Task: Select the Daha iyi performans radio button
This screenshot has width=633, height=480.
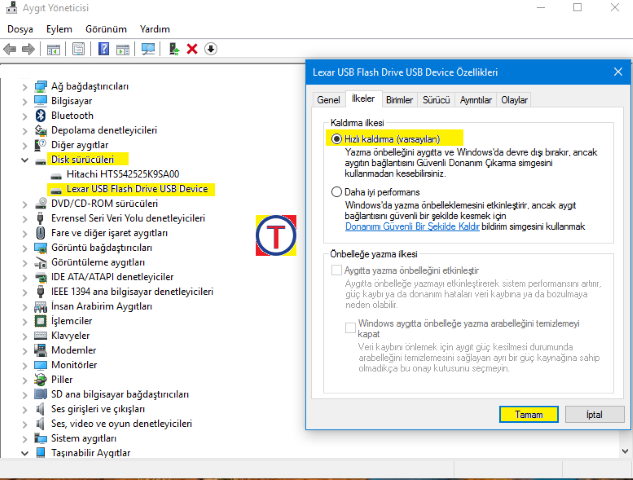Action: [x=336, y=192]
